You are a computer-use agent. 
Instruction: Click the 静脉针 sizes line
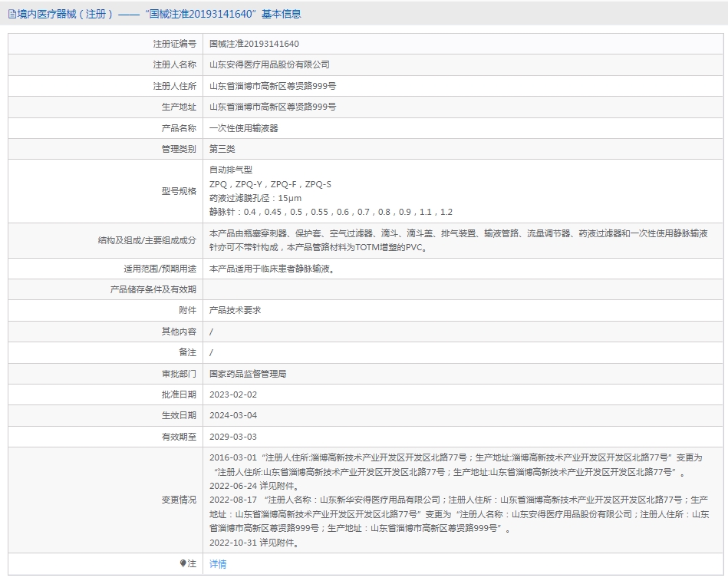(x=331, y=213)
